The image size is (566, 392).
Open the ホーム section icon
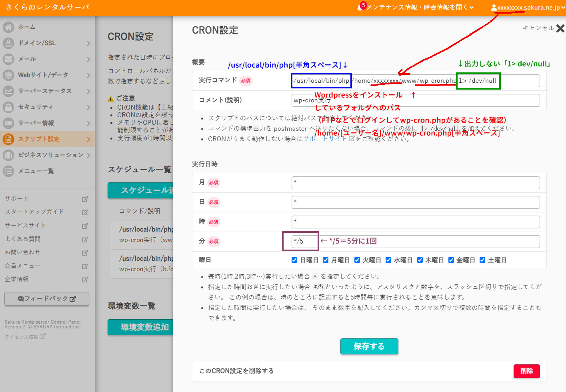pos(9,27)
